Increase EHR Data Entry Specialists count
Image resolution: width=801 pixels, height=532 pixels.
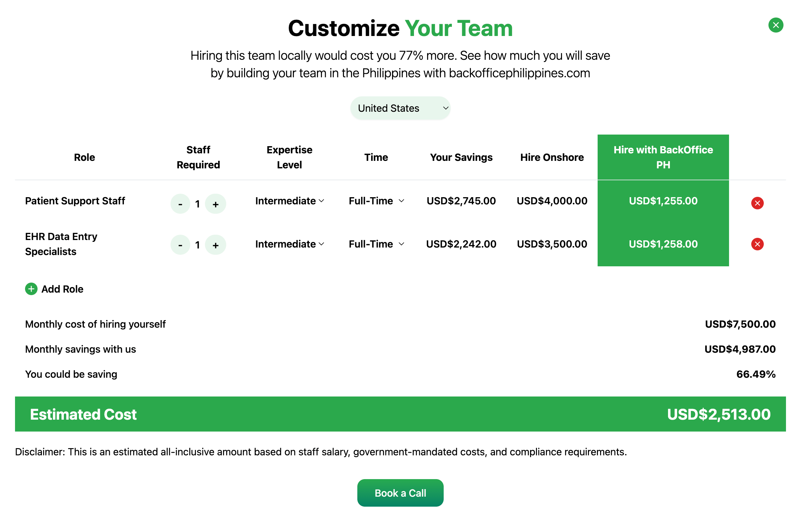[216, 245]
